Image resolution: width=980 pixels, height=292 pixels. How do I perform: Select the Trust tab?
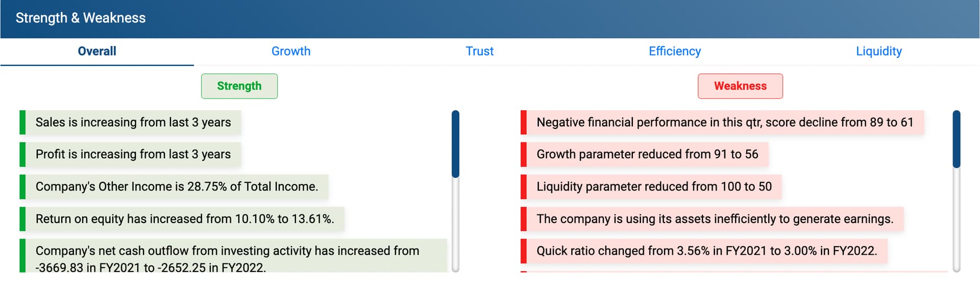click(480, 51)
